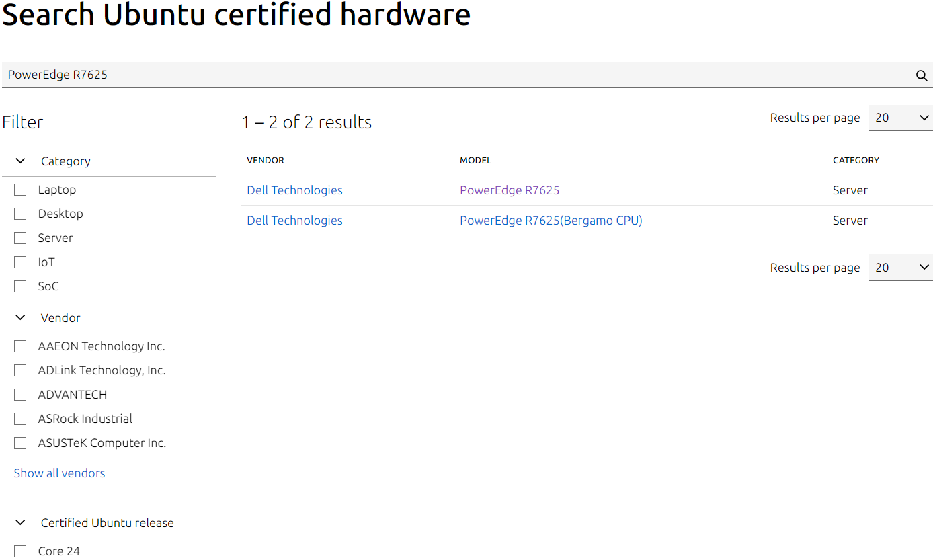Click Show all vendors link

59,473
